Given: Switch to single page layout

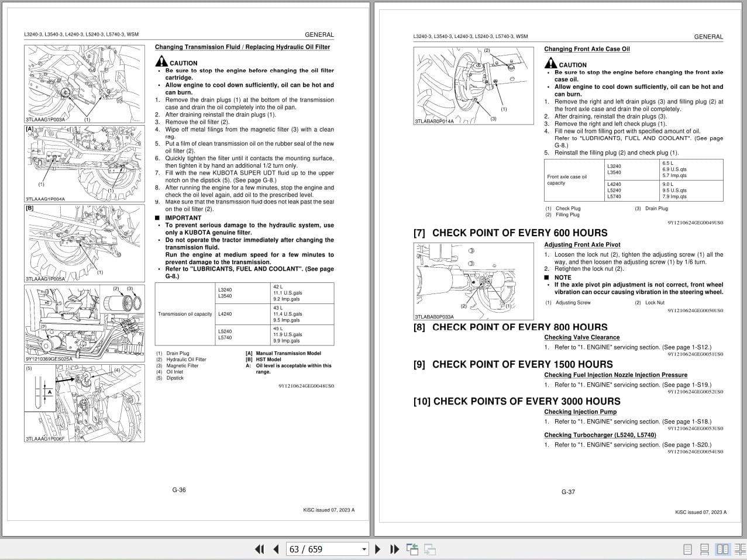Looking at the screenshot, I should [688, 549].
